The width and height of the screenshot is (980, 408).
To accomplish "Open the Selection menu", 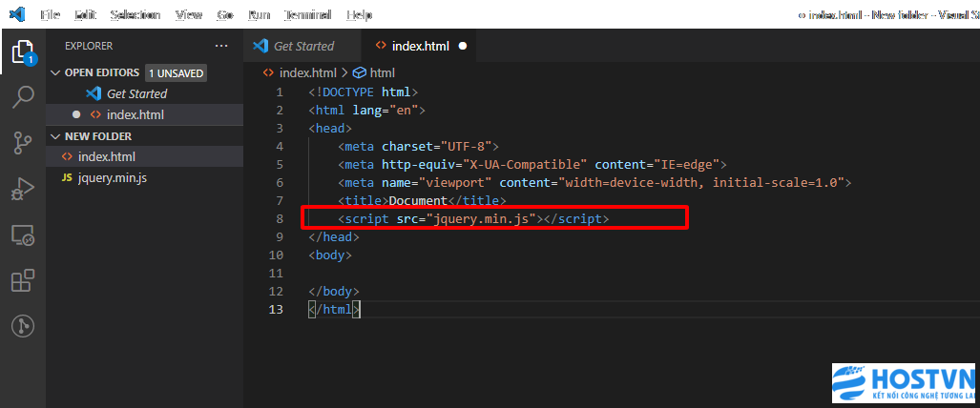I will coord(135,14).
